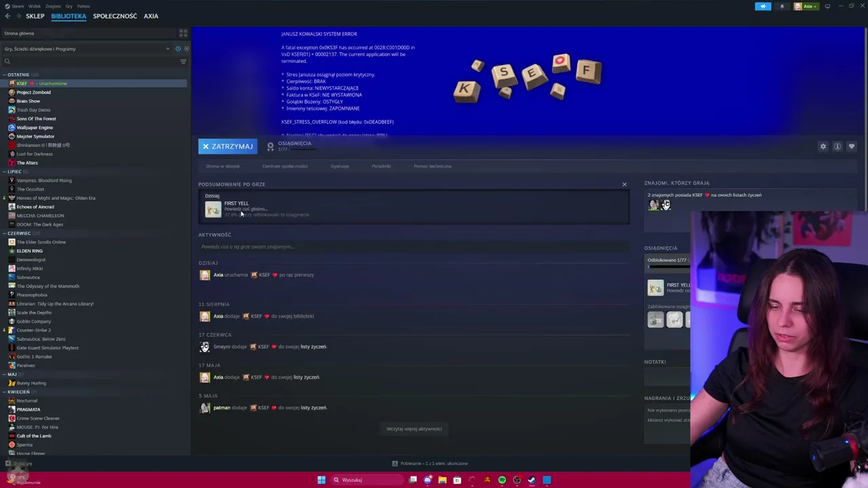This screenshot has width=868, height=488.
Task: Open Spotify from the taskbar
Action: (502, 480)
